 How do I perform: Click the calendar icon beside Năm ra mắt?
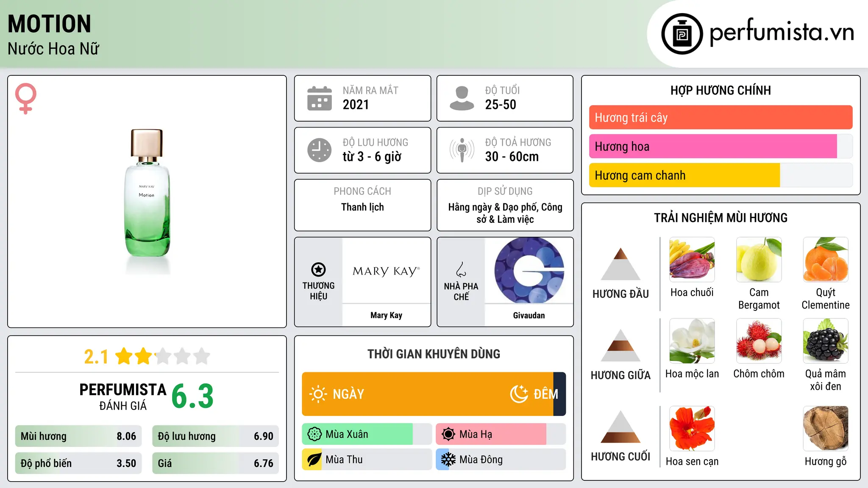320,98
